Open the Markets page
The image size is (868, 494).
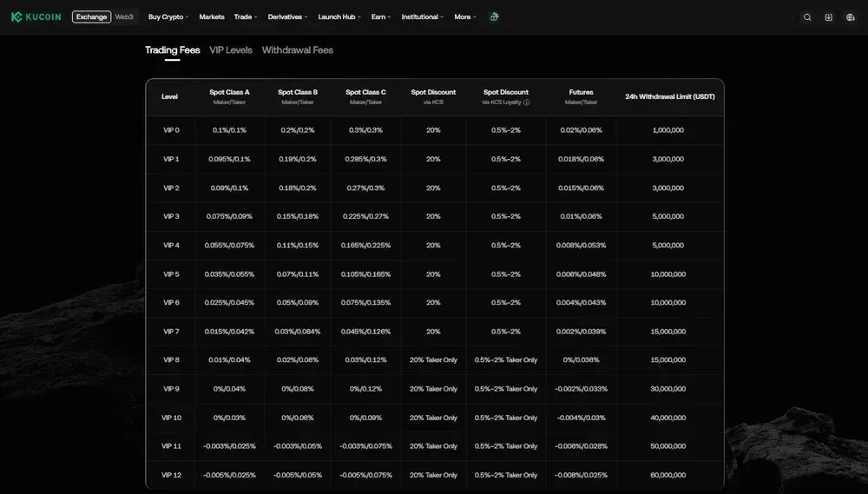pos(212,17)
